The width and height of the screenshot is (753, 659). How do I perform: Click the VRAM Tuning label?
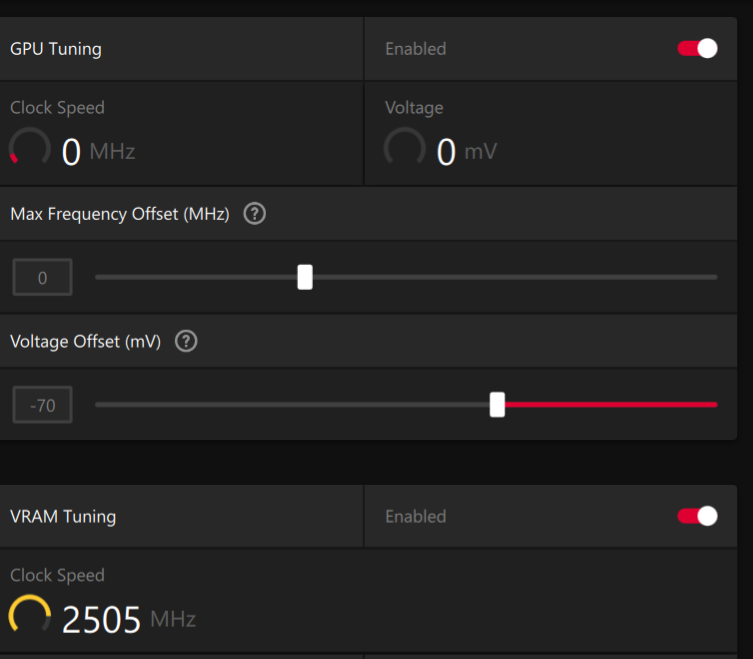[x=63, y=517]
